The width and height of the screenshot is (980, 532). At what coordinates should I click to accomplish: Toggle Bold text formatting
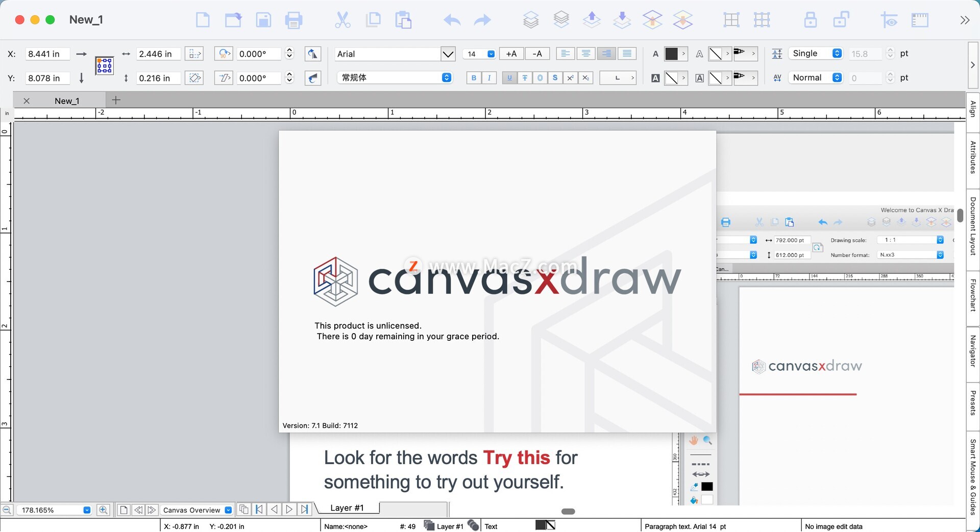474,78
